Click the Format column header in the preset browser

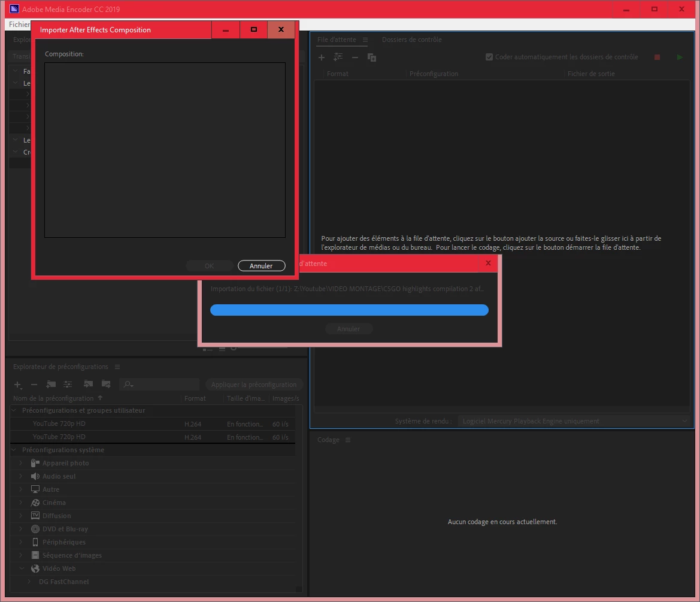pyautogui.click(x=195, y=398)
